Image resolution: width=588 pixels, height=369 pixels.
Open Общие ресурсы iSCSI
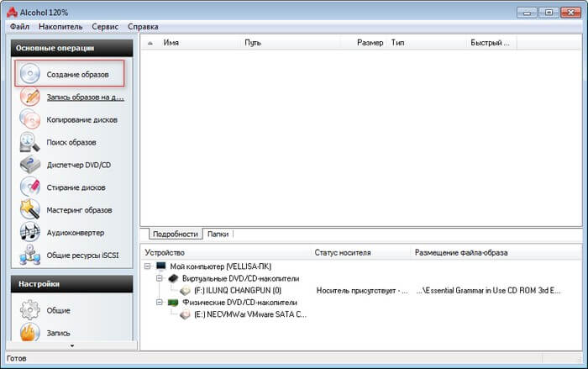[82, 256]
